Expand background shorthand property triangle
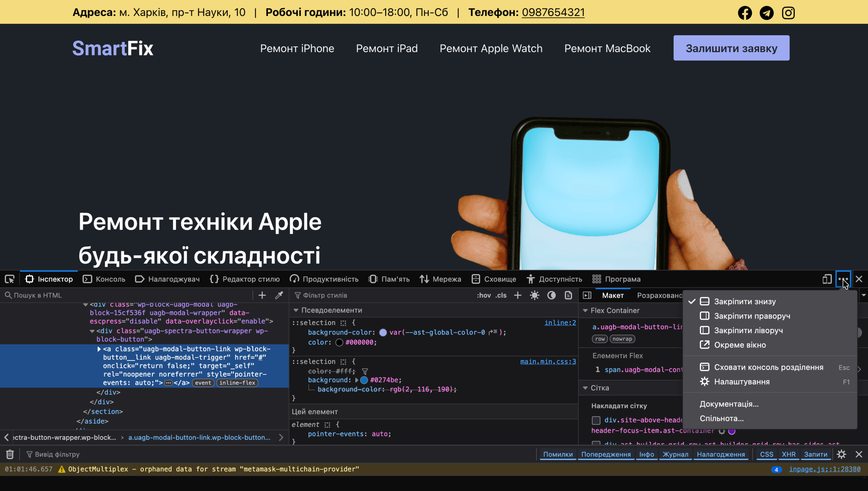Viewport: 868px width, 491px height. (x=356, y=380)
